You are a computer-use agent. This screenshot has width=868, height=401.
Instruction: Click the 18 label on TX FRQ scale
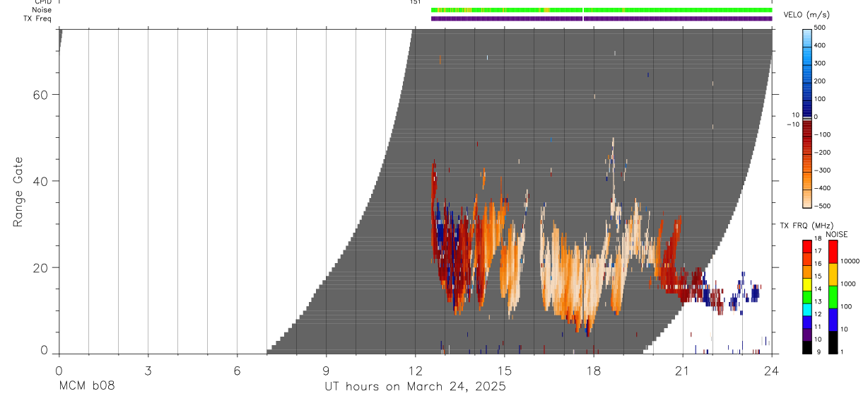818,240
